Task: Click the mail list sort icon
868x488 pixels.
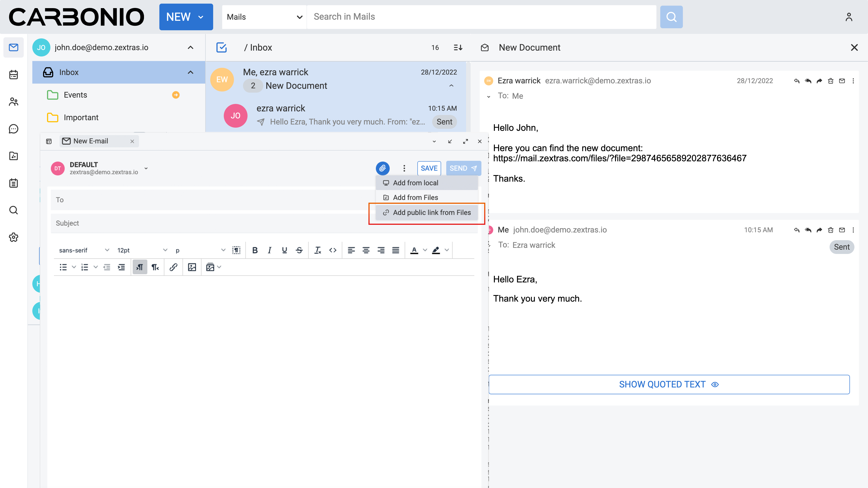Action: (458, 47)
